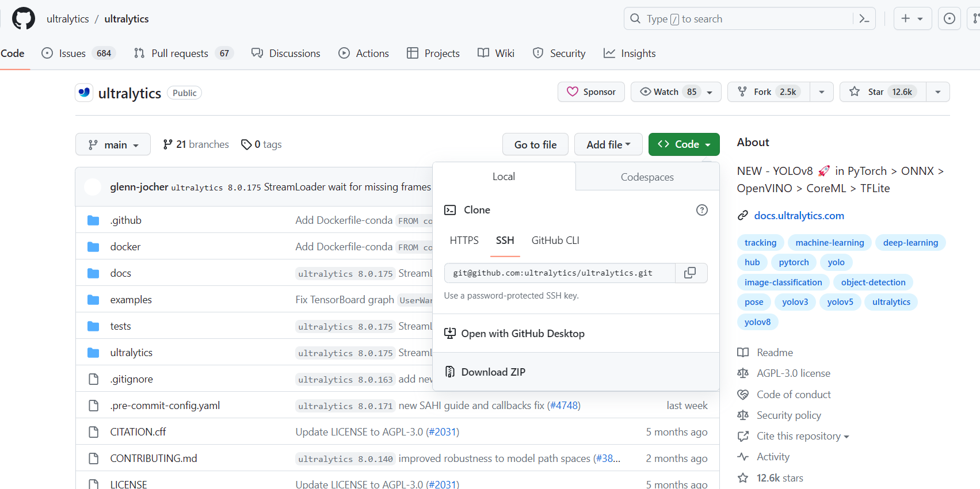The image size is (980, 489).
Task: Click the .gitignore file icon
Action: coord(93,379)
